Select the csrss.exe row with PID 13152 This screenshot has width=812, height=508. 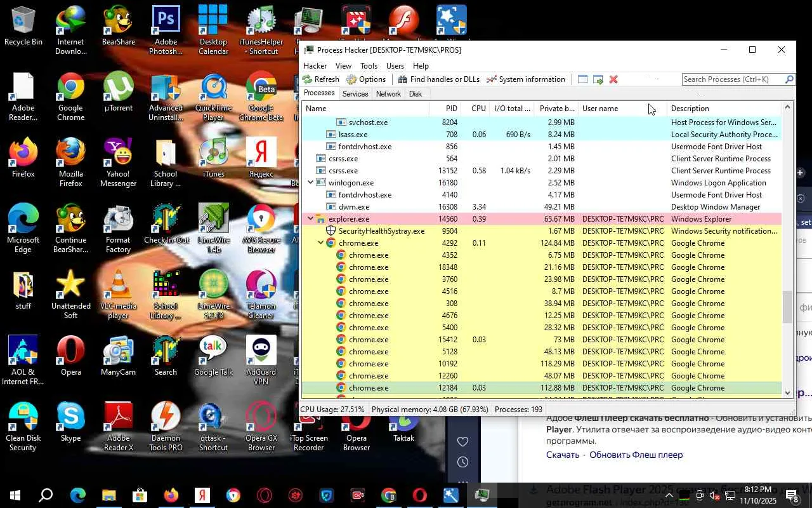tap(542, 171)
